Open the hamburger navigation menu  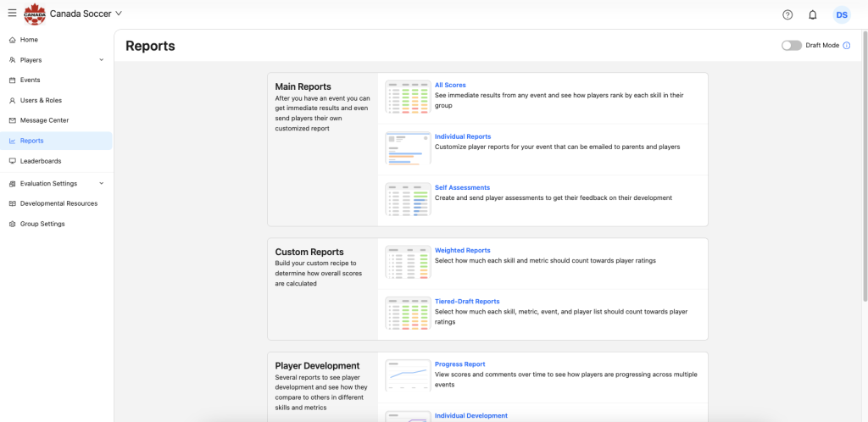12,14
